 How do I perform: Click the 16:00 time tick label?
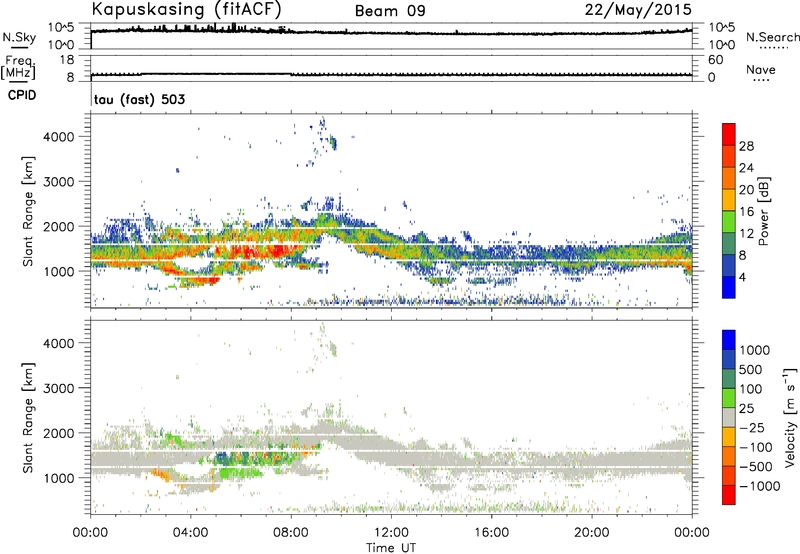(491, 533)
